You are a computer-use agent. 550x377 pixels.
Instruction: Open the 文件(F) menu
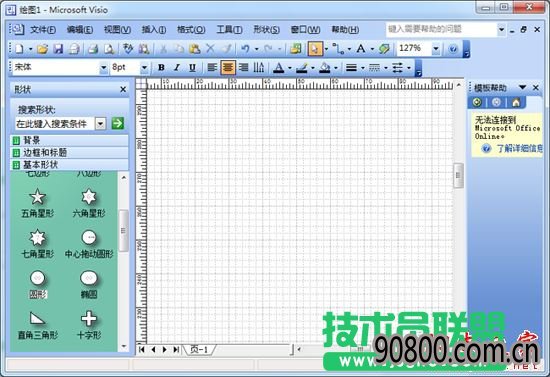click(43, 30)
